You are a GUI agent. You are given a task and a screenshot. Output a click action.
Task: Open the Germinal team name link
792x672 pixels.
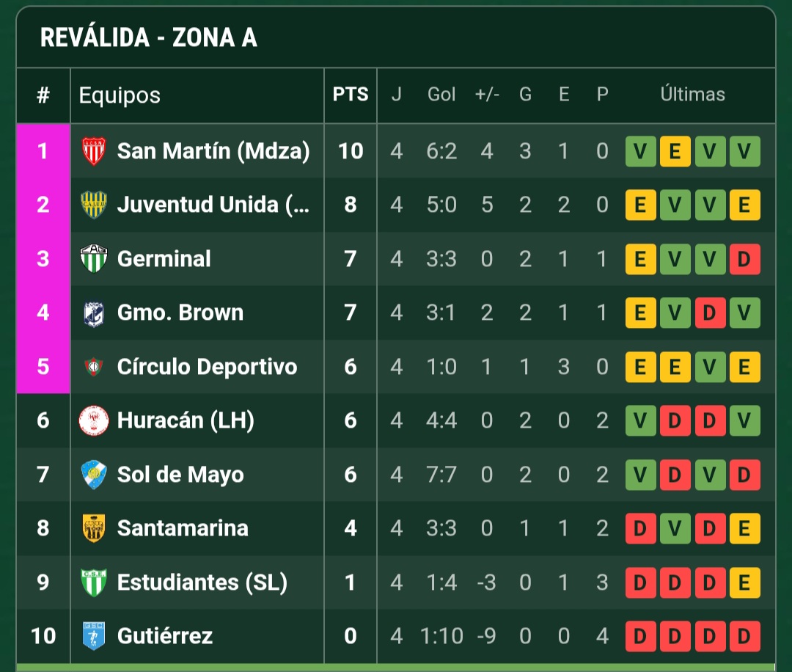point(164,259)
